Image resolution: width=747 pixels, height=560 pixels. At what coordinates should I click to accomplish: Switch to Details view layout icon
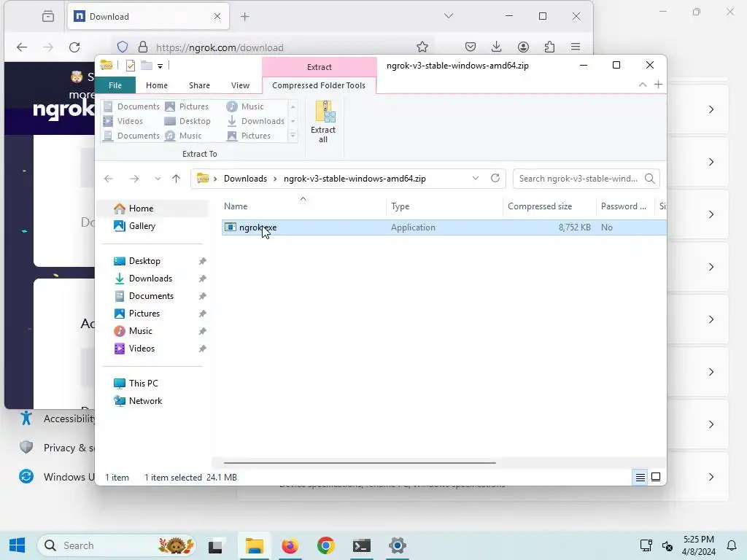[640, 477]
